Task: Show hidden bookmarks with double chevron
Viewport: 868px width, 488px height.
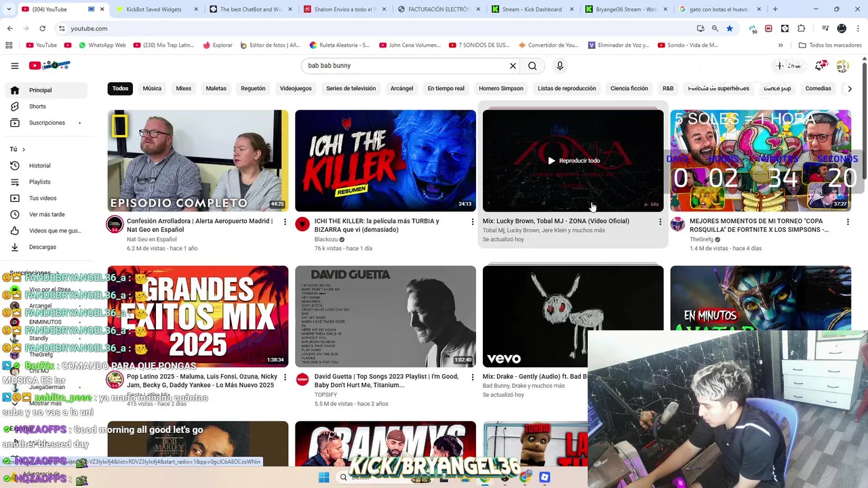Action: [x=781, y=45]
